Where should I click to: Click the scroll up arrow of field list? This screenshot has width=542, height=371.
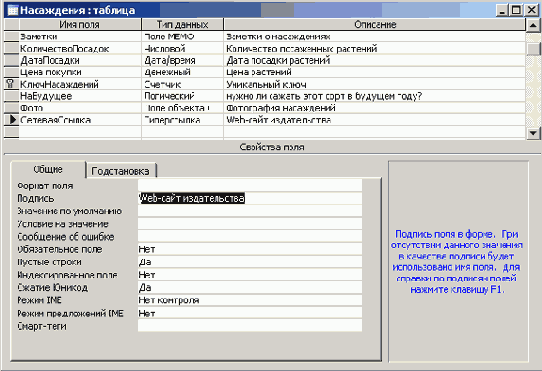533,25
